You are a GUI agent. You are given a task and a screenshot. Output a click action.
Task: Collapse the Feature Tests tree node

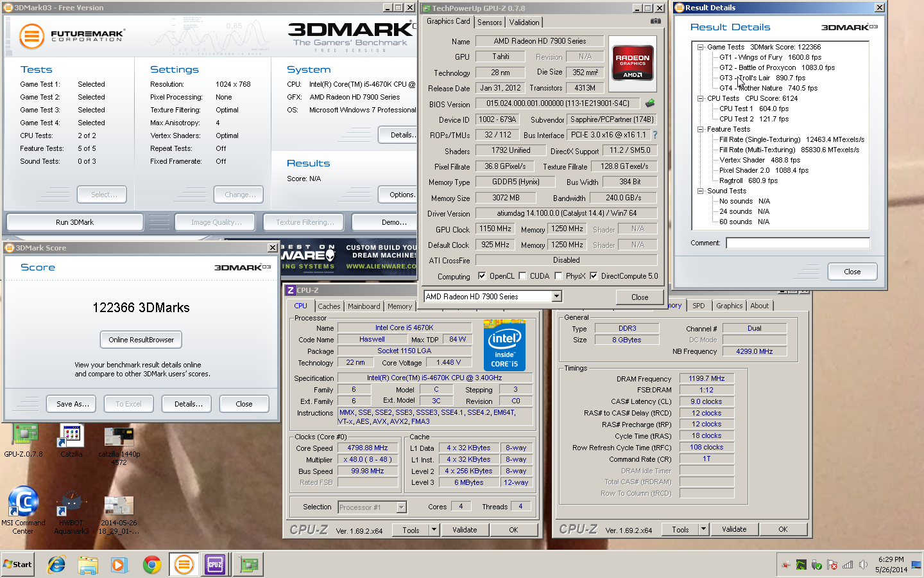(701, 129)
